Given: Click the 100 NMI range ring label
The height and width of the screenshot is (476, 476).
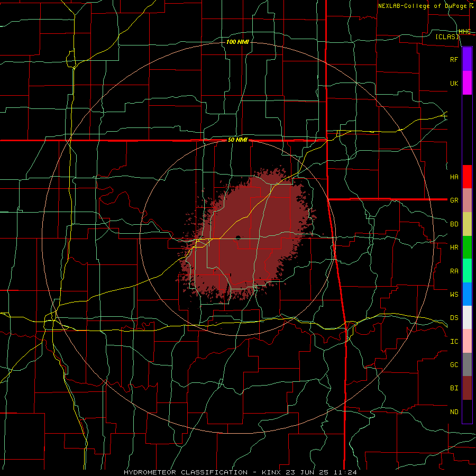Looking at the screenshot, I should click(x=237, y=42).
